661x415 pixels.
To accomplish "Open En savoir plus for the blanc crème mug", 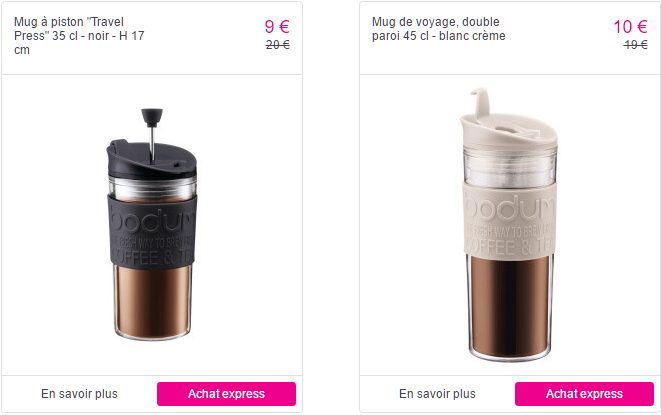I will (x=437, y=394).
